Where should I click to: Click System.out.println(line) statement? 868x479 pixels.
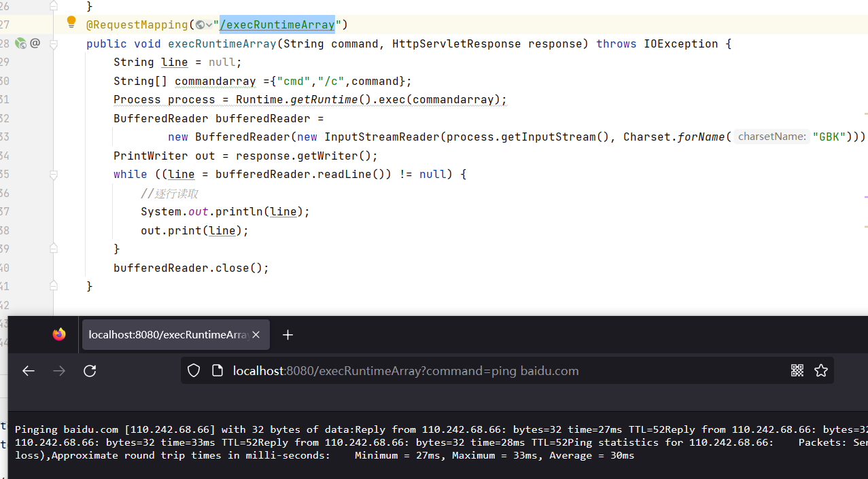[225, 211]
